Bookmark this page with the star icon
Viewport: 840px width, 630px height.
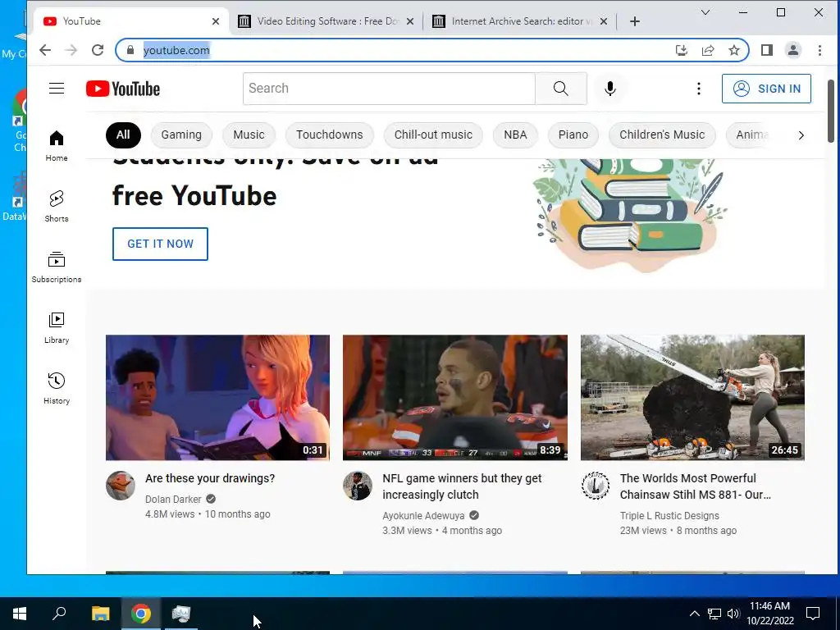coord(734,50)
